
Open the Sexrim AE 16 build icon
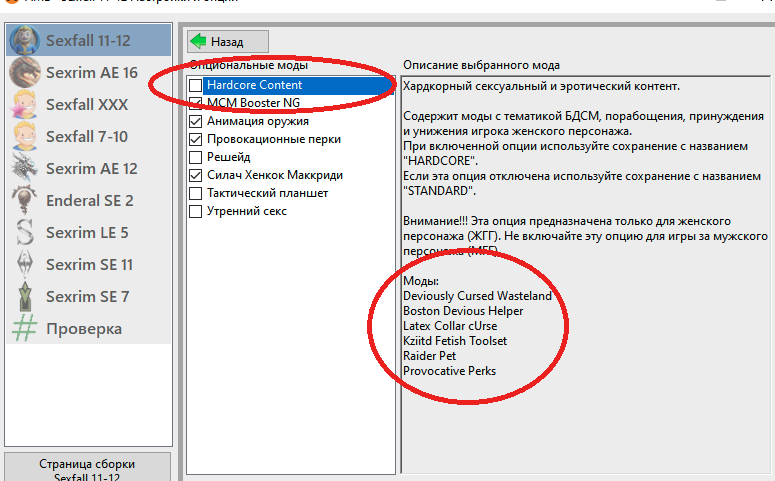pyautogui.click(x=25, y=73)
